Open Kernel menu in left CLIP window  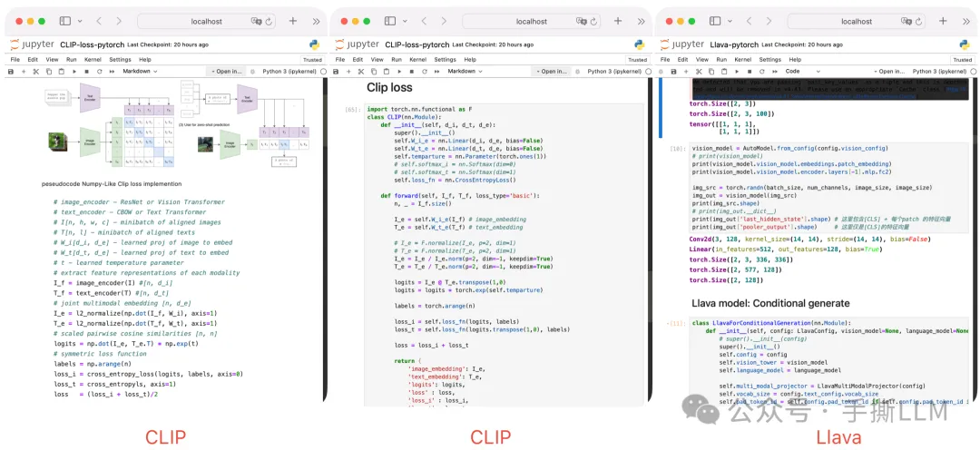pyautogui.click(x=93, y=59)
